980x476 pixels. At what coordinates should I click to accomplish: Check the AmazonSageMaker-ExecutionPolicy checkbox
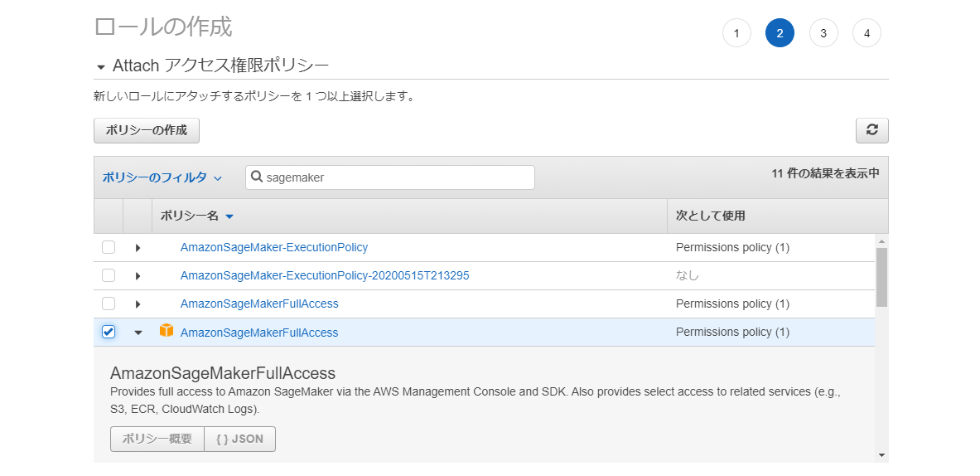tap(109, 247)
